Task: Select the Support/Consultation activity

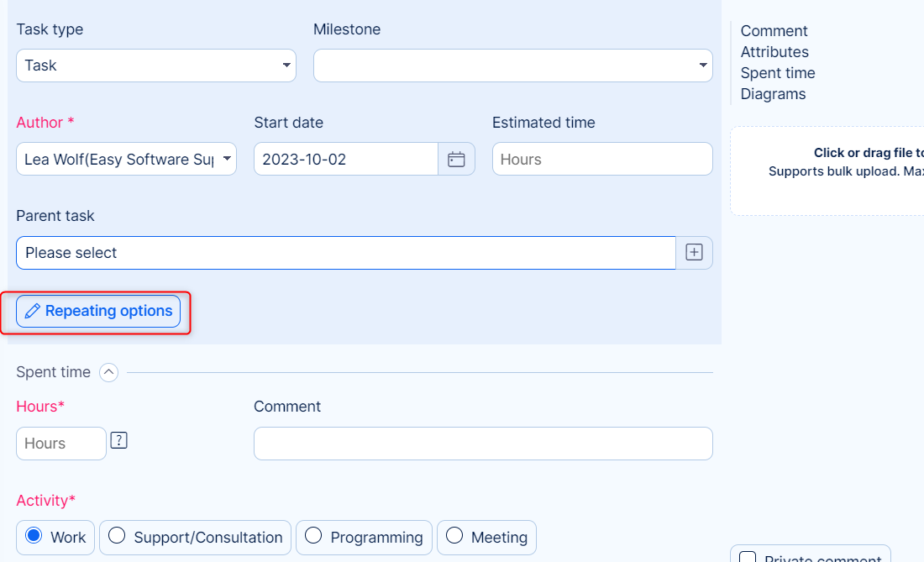Action: (118, 536)
